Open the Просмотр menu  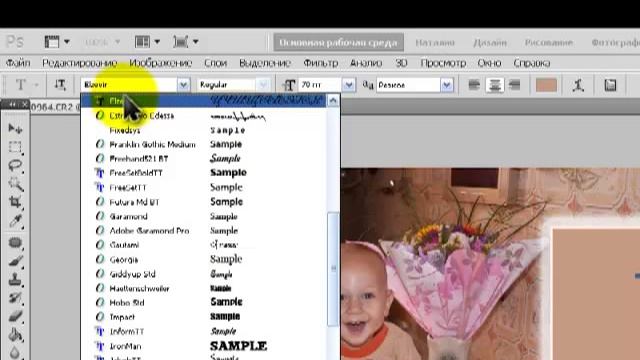point(443,63)
